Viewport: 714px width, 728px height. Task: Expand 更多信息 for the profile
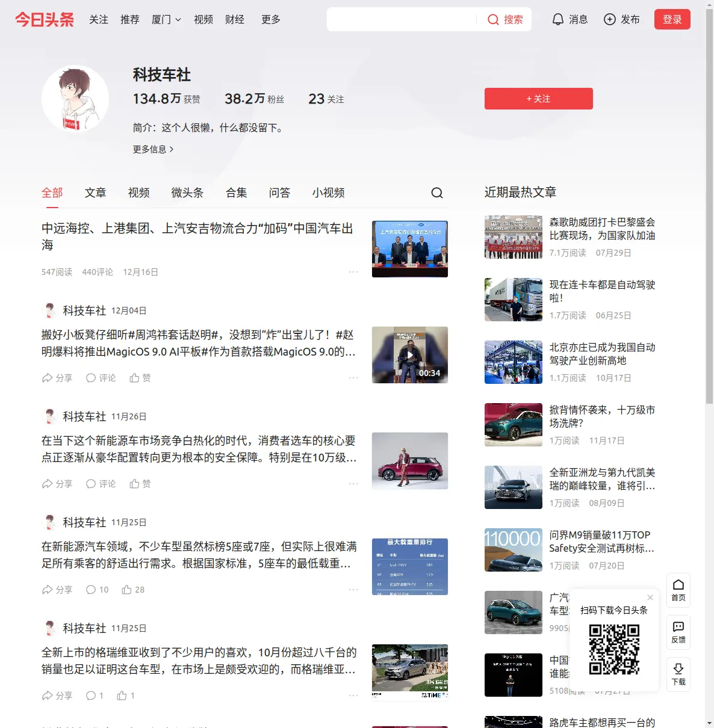point(154,149)
